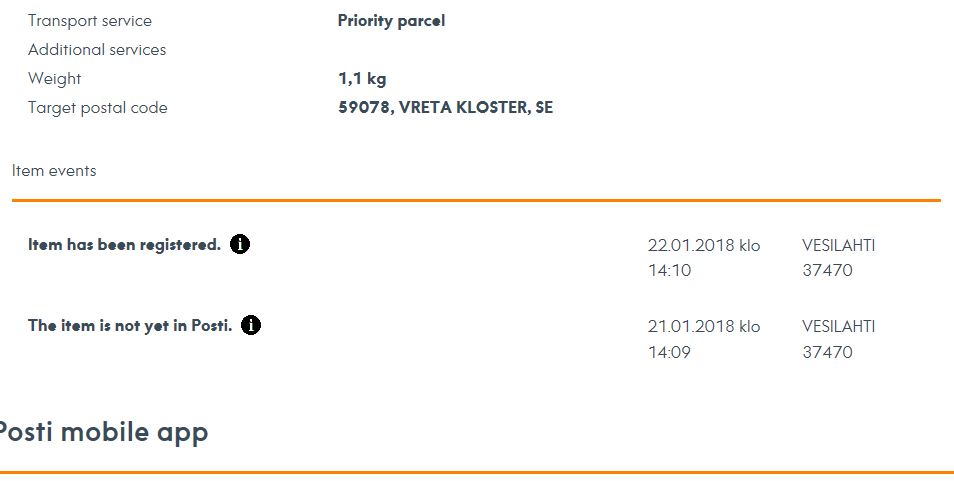This screenshot has height=481, width=954.
Task: Click the orange divider under "Item events"
Action: [476, 201]
